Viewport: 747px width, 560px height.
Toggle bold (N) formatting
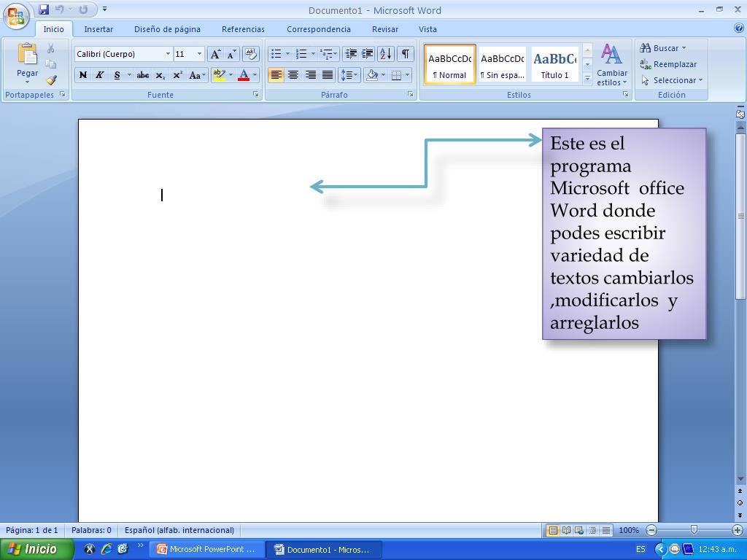[83, 75]
